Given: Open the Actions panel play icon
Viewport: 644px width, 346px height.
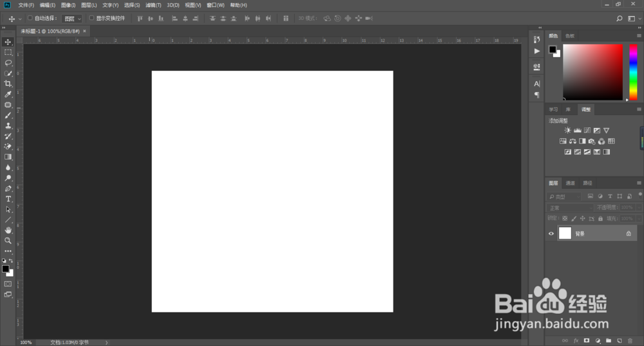Looking at the screenshot, I should click(536, 51).
